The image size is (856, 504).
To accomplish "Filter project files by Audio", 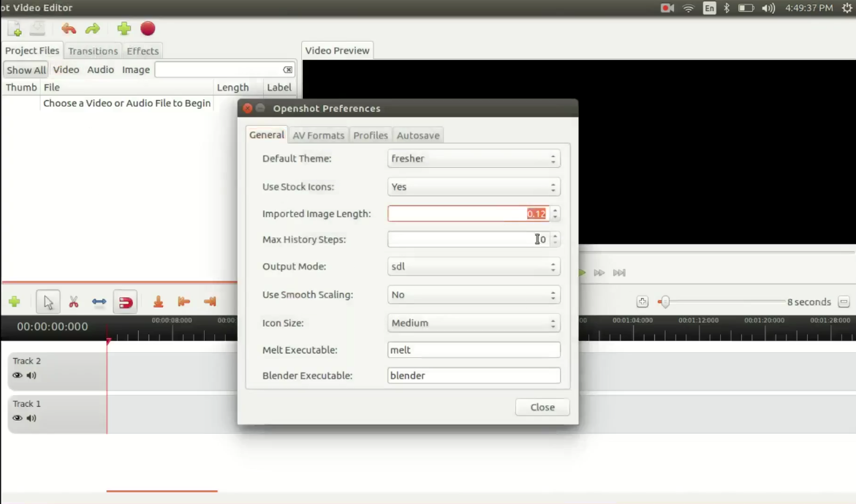I will point(100,70).
